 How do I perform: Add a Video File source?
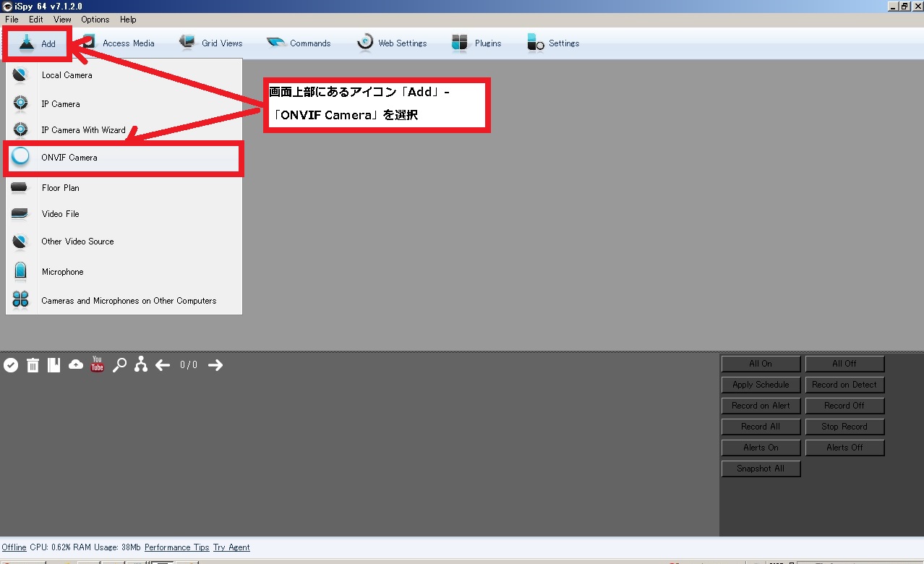(124, 214)
